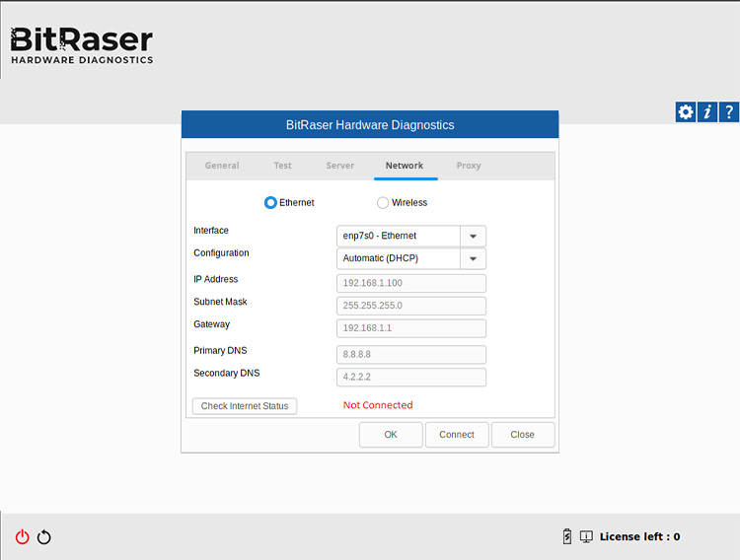Viewport: 740px width, 560px height.
Task: Open the Server tab
Action: (340, 166)
